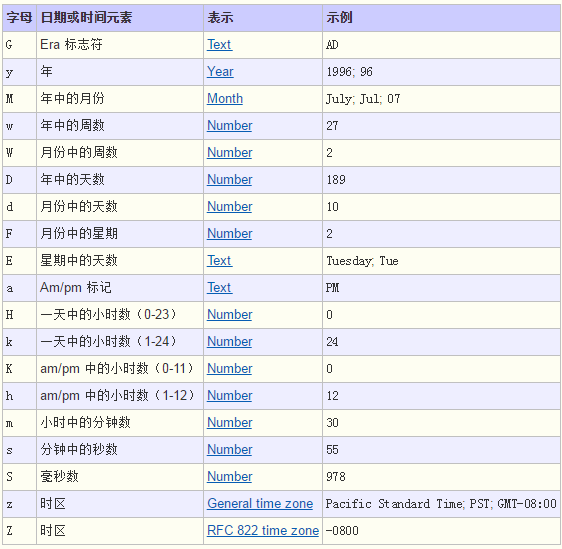This screenshot has width=562, height=549.
Task: Select the 年中的月份 cell
Action: [120, 99]
